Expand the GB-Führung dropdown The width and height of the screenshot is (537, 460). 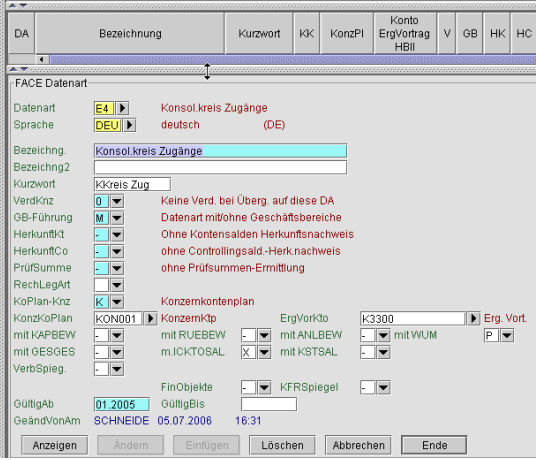click(x=117, y=218)
